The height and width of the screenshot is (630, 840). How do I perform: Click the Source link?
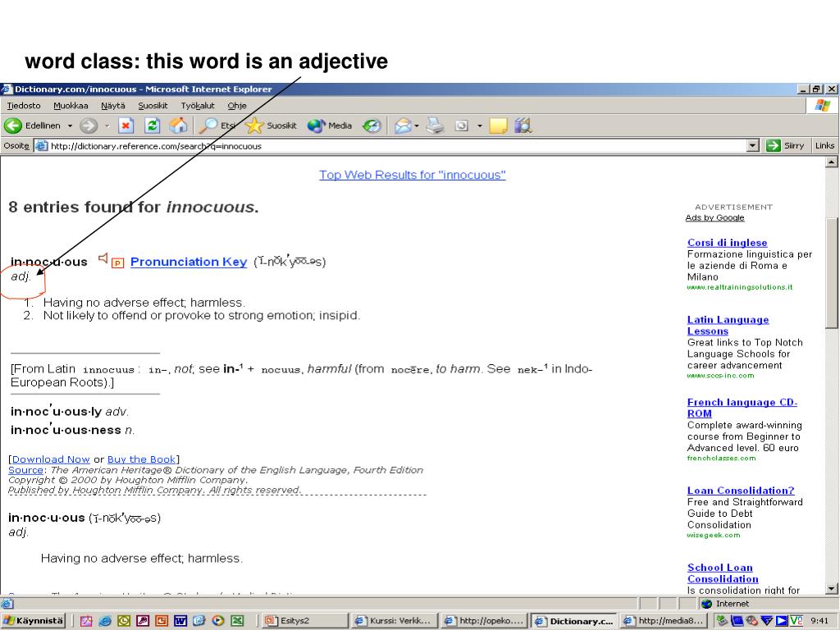point(25,470)
